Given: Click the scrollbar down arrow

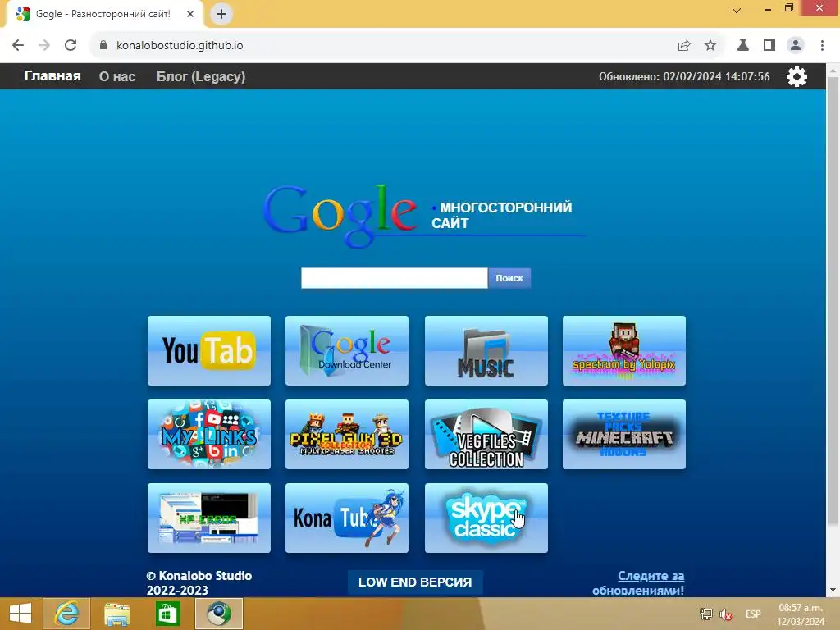Looking at the screenshot, I should [833, 590].
